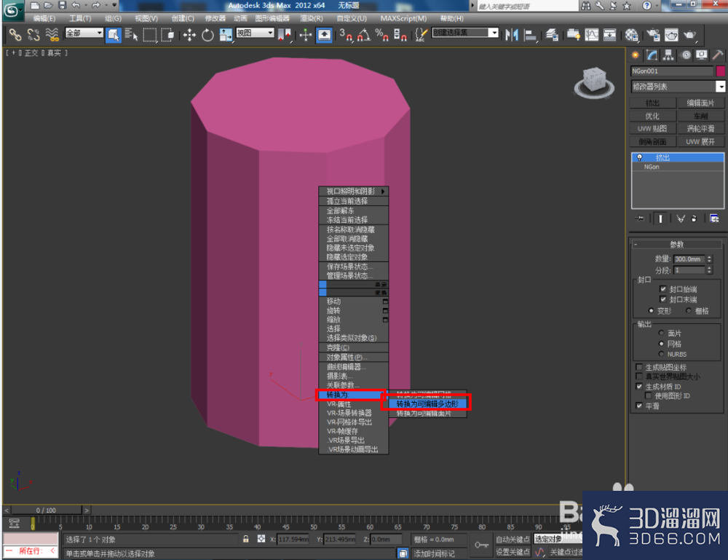Select the 栅格 radio button
Image resolution: width=728 pixels, height=560 pixels.
point(689,311)
